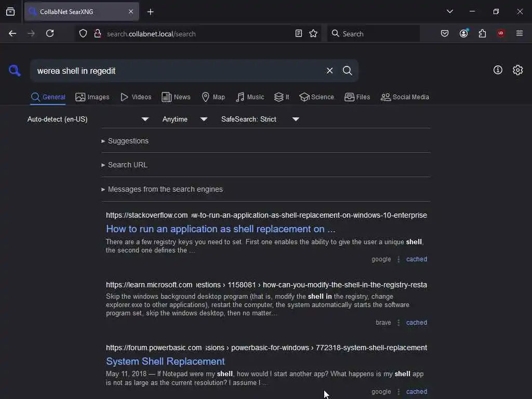Click the Firefox Search box
Screen dimensions: 532x399
373,34
